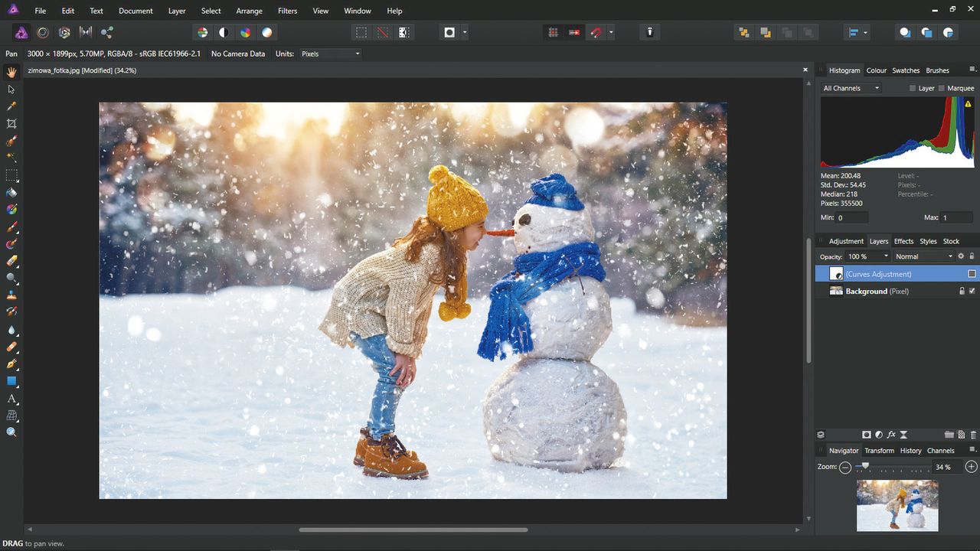Toggle the Background layer visibility checkbox
The width and height of the screenshot is (980, 551).
click(972, 291)
